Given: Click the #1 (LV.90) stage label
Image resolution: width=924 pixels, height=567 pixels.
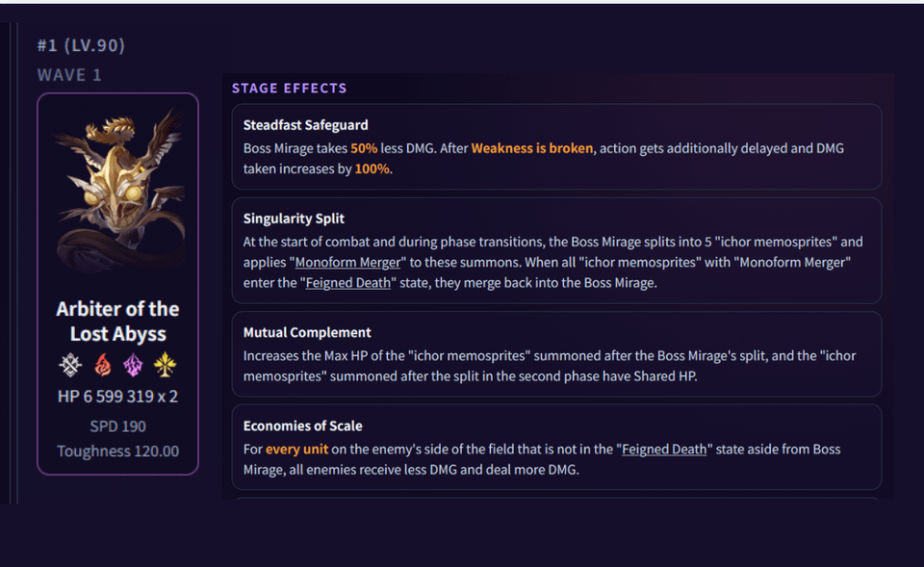Looking at the screenshot, I should click(81, 45).
